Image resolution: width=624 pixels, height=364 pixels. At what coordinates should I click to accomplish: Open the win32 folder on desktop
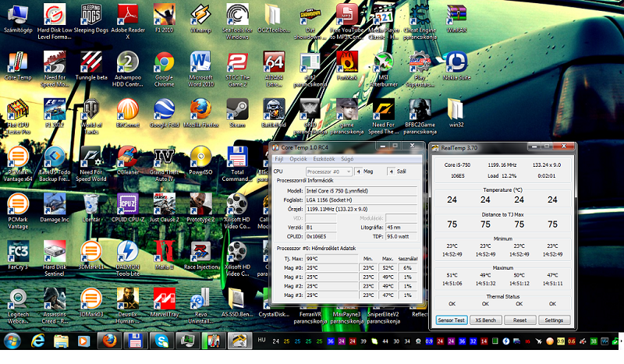[456, 114]
